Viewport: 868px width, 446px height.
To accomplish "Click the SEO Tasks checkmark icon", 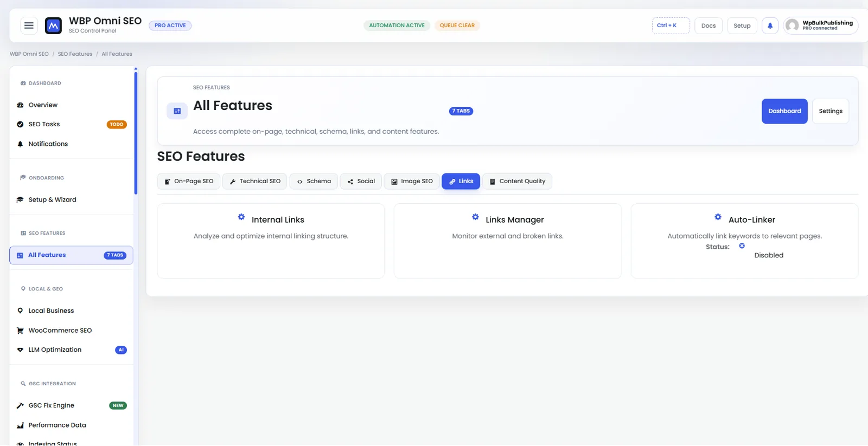I will coord(20,125).
